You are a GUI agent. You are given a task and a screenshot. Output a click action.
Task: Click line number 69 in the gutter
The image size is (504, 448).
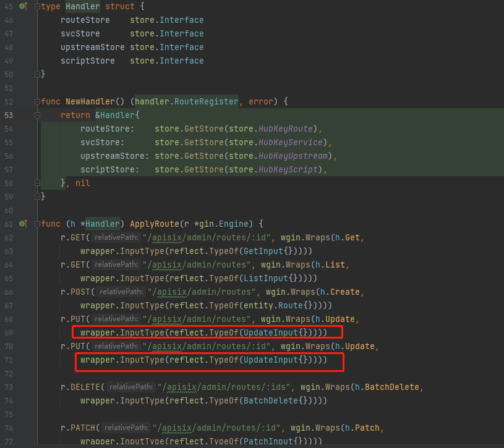[9, 333]
